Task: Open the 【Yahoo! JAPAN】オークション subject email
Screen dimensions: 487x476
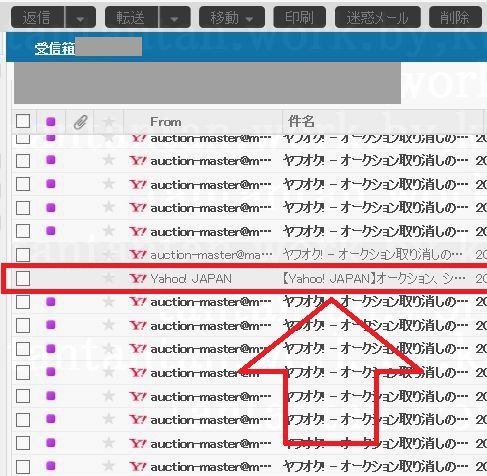Action: click(373, 278)
